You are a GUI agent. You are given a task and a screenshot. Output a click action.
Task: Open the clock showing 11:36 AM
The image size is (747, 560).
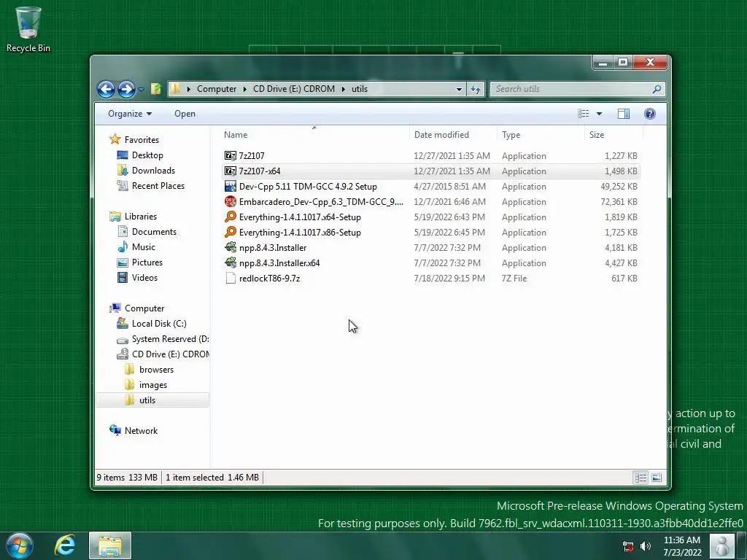pos(682,546)
